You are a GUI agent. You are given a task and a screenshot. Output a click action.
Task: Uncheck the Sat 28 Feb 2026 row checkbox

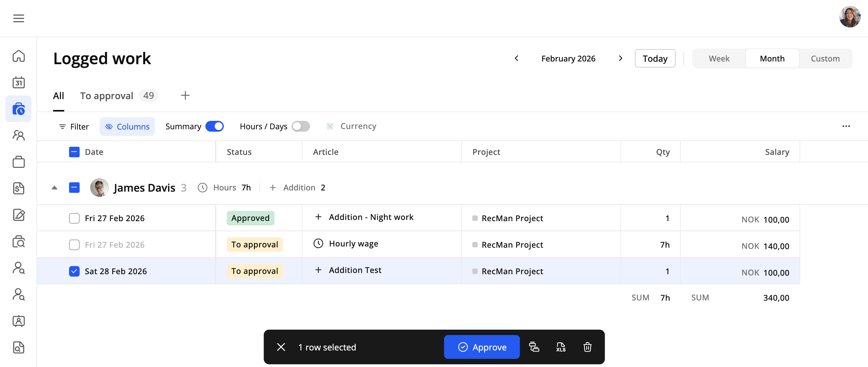tap(74, 271)
